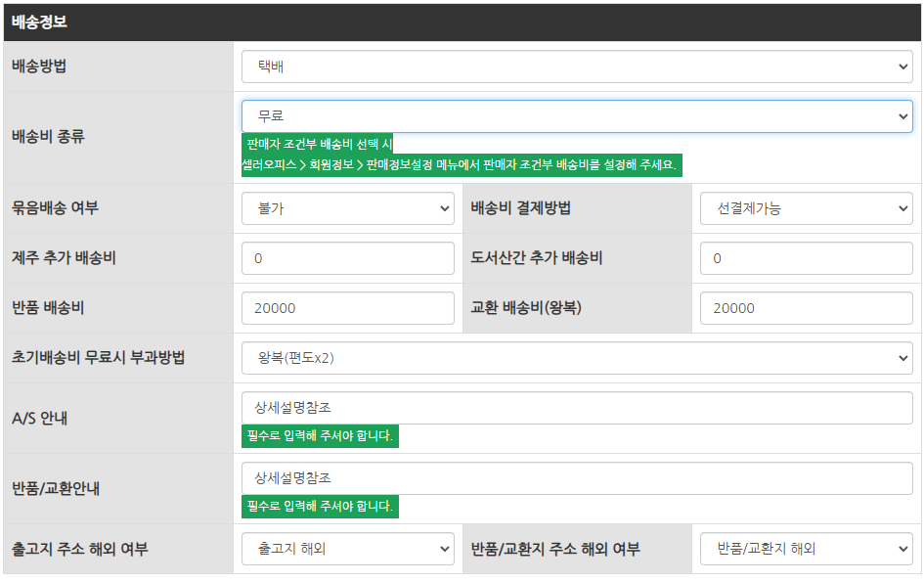Expand the 배송비 결제방법 dropdown showing 선결제가능
Image resolution: width=924 pixels, height=582 pixels.
(806, 208)
